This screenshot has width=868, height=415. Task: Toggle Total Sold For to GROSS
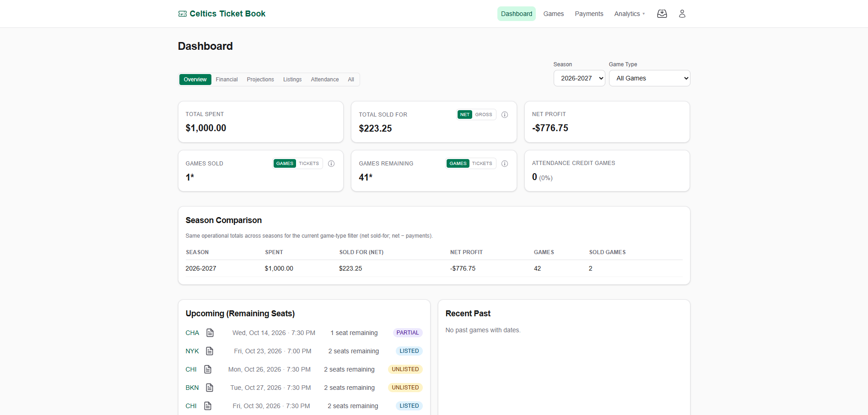(x=484, y=115)
